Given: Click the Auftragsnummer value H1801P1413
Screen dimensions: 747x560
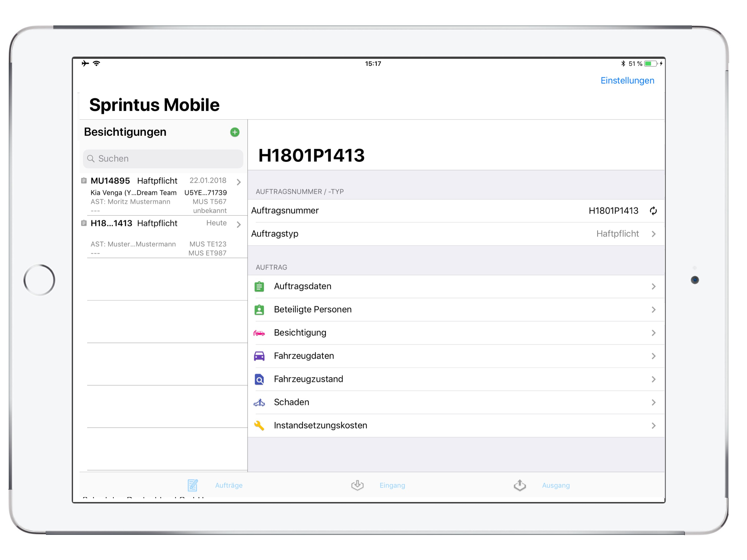Looking at the screenshot, I should [x=613, y=211].
